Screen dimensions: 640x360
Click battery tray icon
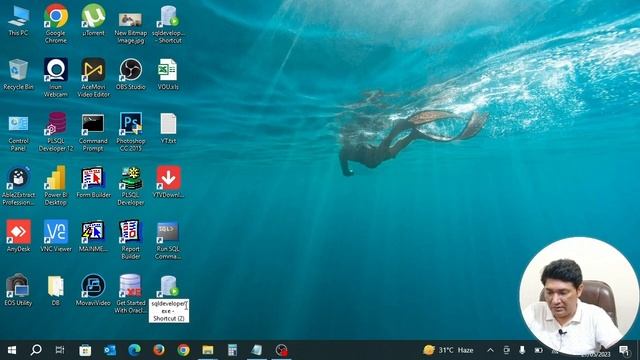pos(538,350)
